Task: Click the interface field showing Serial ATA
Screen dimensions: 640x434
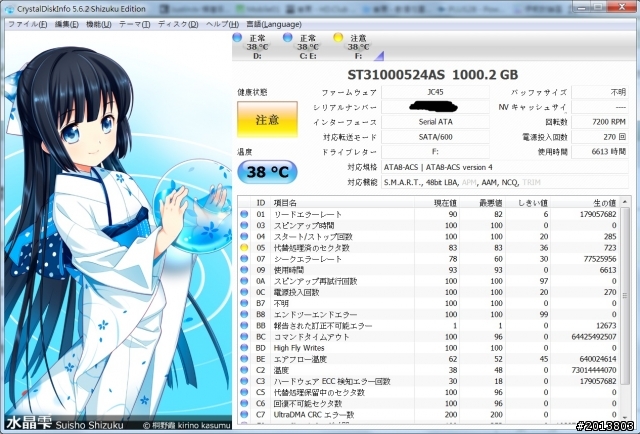Action: pyautogui.click(x=436, y=122)
